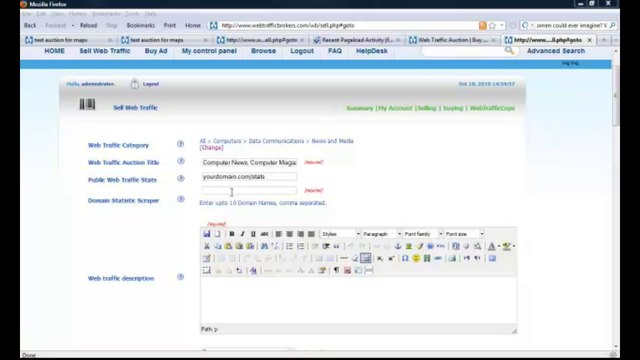The width and height of the screenshot is (640, 360).
Task: Click the Advanced Search link
Action: pyautogui.click(x=556, y=51)
